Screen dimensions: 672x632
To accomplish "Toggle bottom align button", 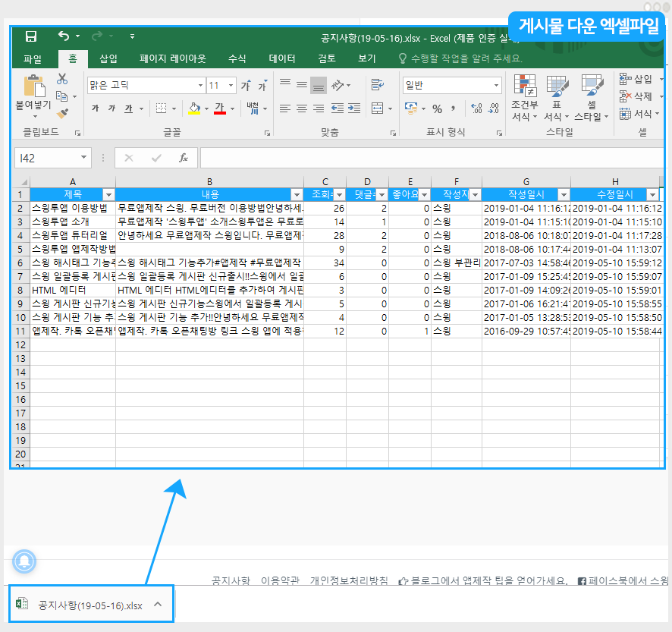I will [318, 84].
